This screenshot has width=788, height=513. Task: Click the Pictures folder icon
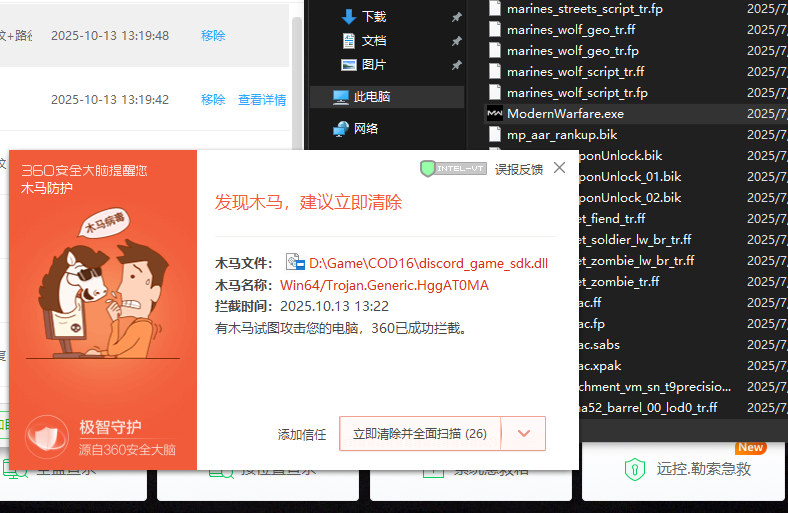(348, 65)
